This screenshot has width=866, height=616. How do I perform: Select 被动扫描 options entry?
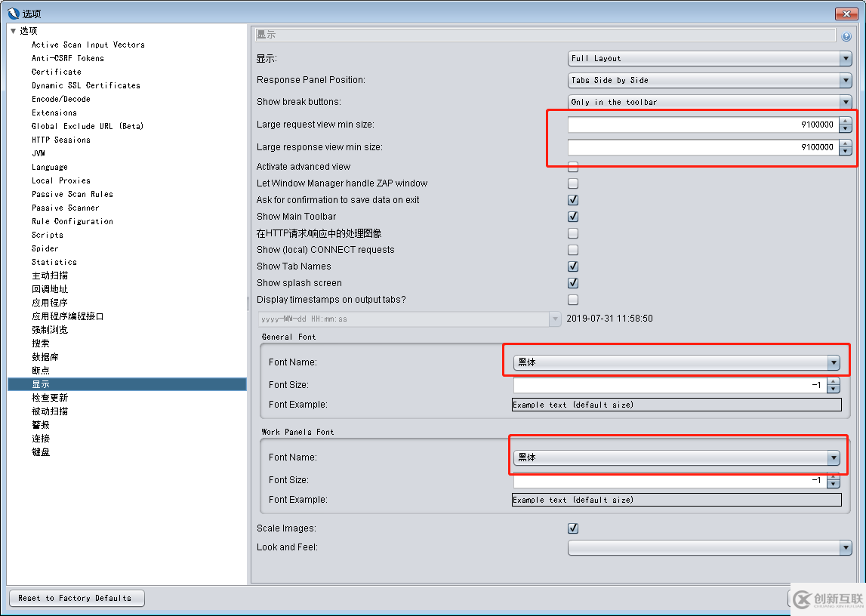coord(50,411)
